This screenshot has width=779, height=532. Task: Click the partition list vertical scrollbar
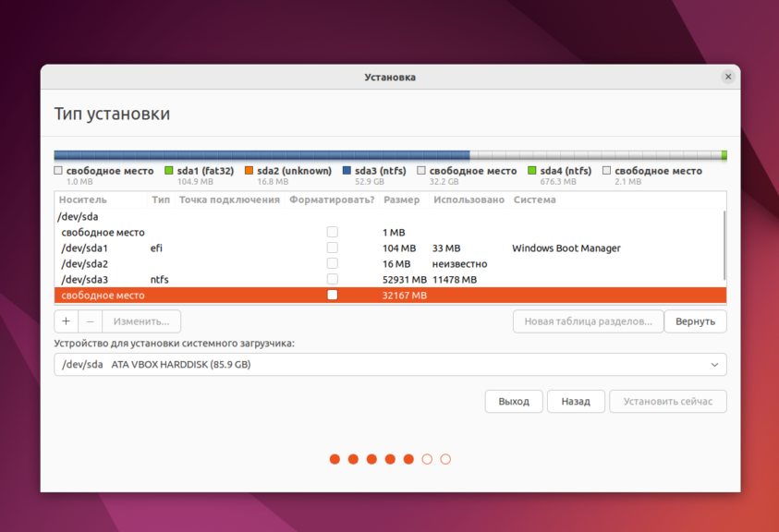pos(724,245)
